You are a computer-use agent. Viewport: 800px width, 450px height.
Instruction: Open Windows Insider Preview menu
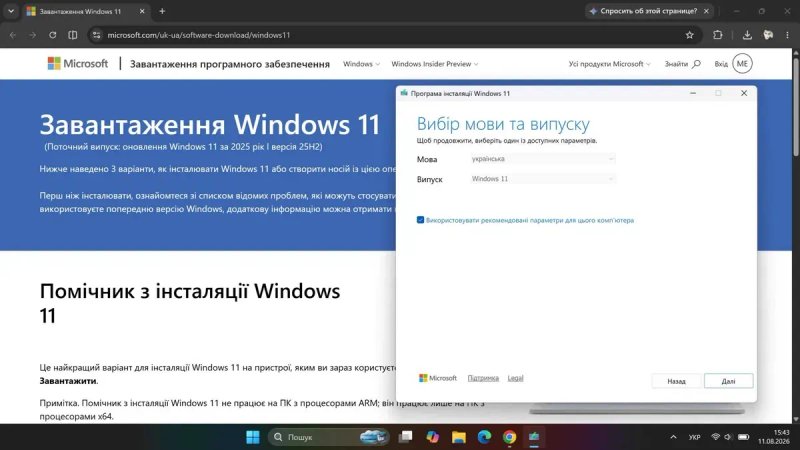435,64
